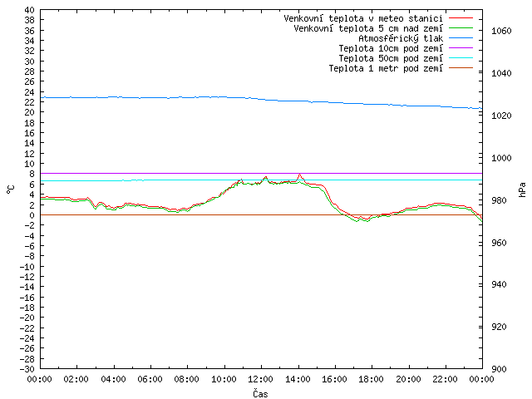This screenshot has width=532, height=399.
Task: Click the x-axis tick label '18:00'
Action: pos(372,379)
